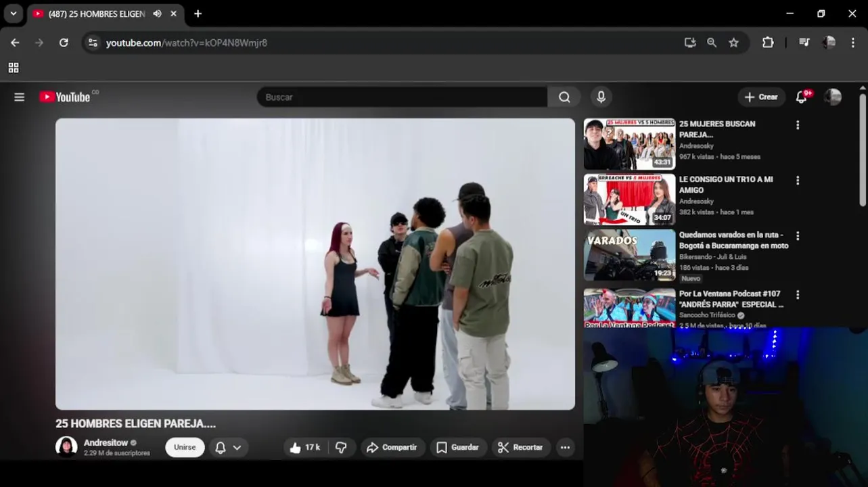Click the main video player
Image resolution: width=868 pixels, height=487 pixels.
(x=315, y=264)
